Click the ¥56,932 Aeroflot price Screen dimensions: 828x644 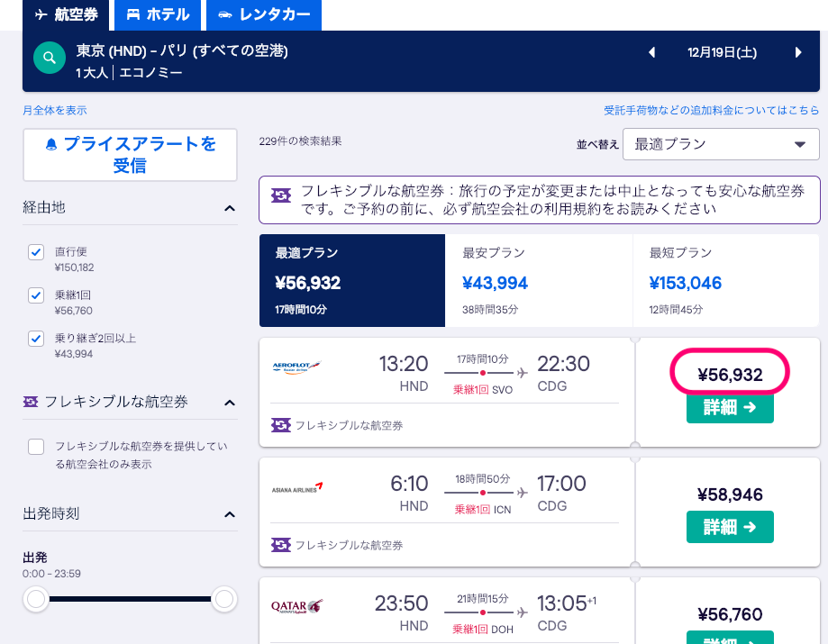coord(730,375)
